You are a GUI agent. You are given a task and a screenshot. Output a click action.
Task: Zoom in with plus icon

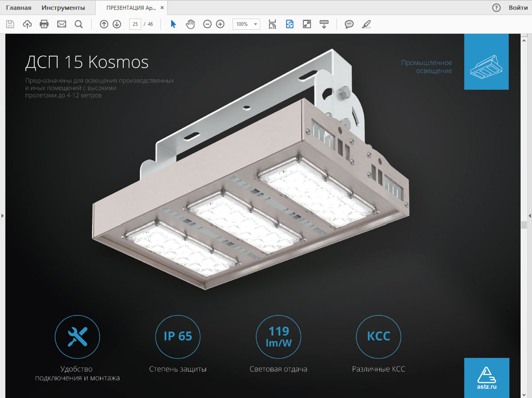[220, 24]
